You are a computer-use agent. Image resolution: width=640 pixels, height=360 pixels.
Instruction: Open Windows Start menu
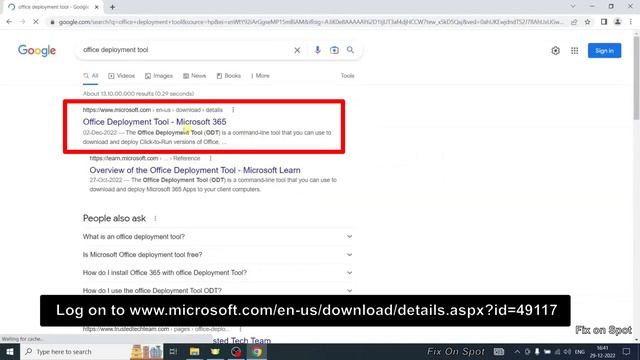coord(9,351)
